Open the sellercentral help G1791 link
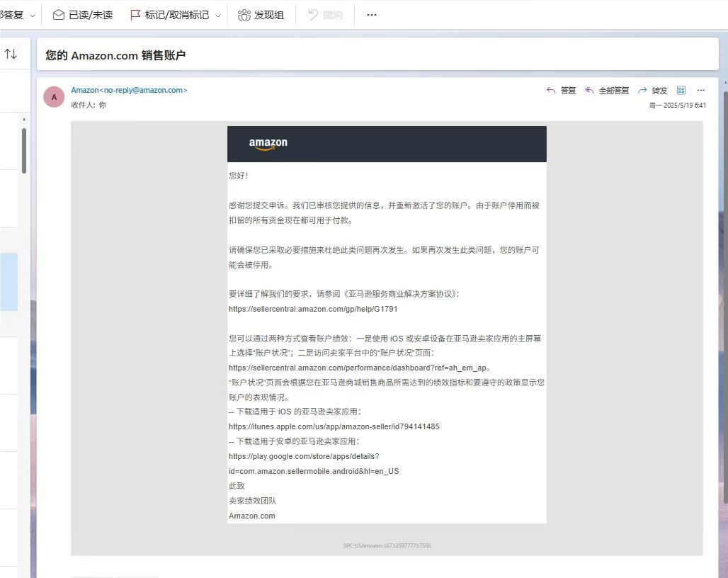 [313, 309]
